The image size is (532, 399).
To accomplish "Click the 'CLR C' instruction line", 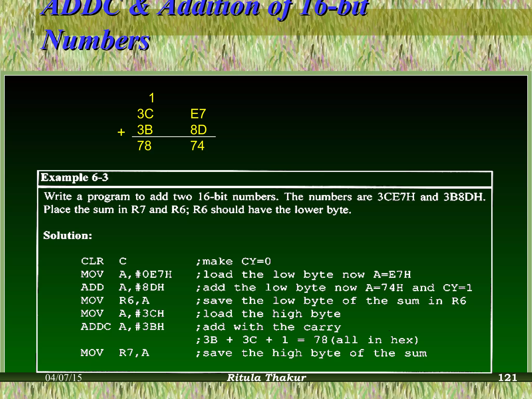I will [104, 261].
